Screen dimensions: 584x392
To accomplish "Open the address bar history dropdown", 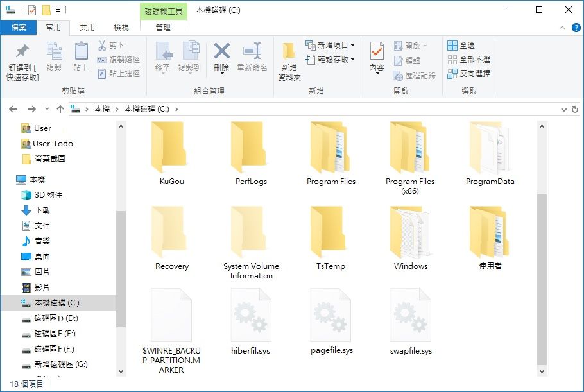I will 564,110.
